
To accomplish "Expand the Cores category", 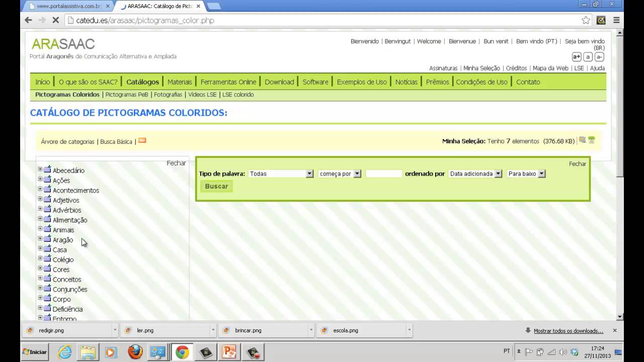I will pos(40,268).
